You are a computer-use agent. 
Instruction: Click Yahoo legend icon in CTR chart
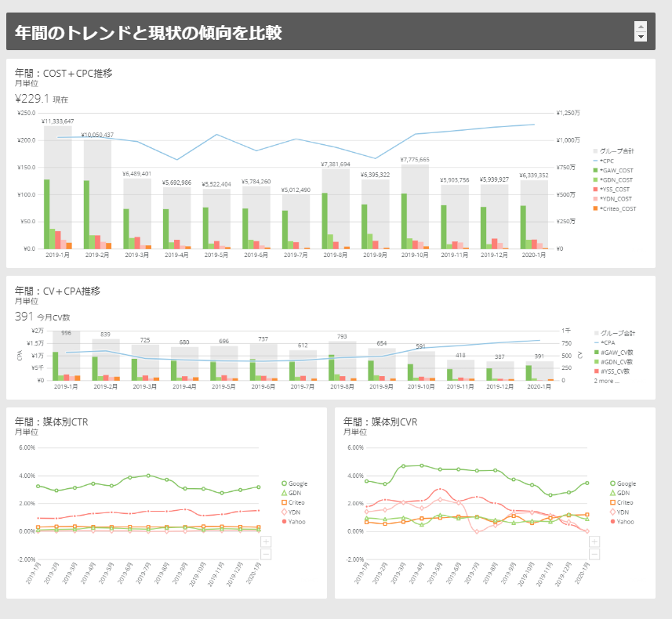285,521
